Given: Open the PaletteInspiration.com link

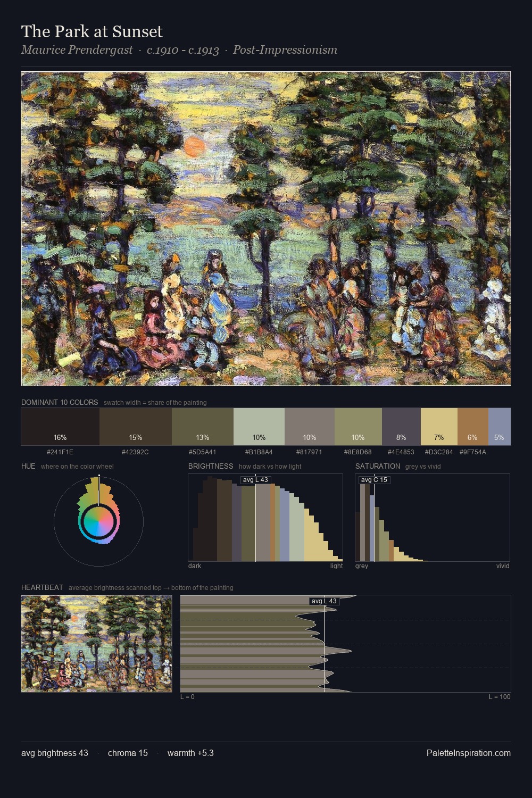Looking at the screenshot, I should click(469, 753).
